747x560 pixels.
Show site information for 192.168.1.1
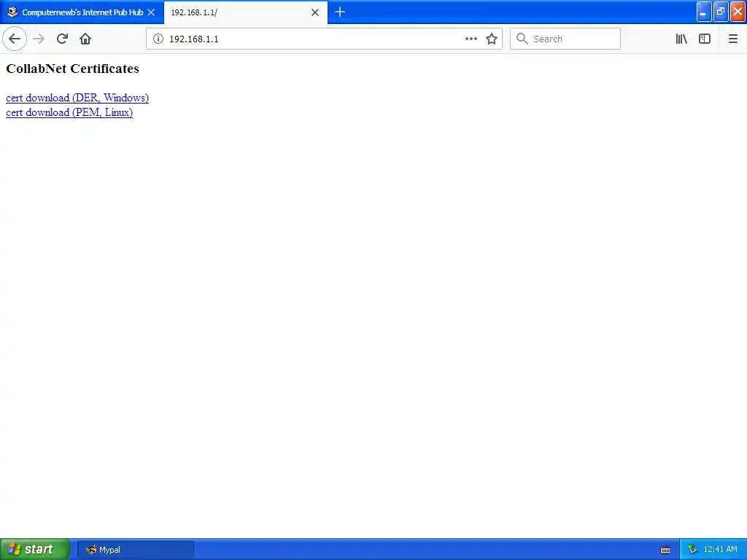pyautogui.click(x=158, y=39)
